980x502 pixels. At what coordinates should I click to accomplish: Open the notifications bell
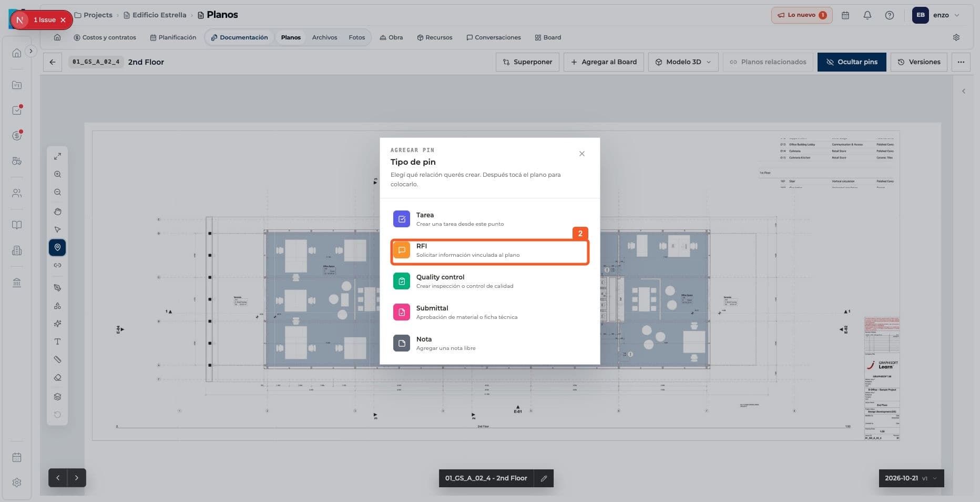coord(867,15)
